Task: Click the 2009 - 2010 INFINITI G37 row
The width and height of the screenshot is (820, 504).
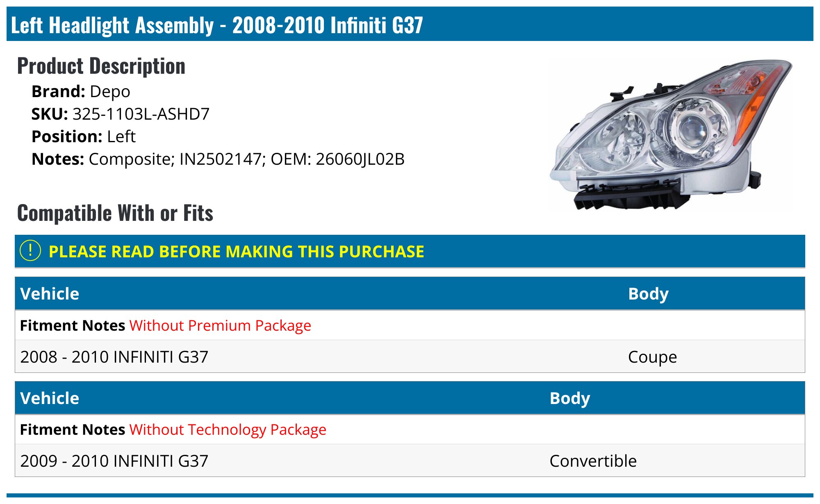Action: pos(410,461)
